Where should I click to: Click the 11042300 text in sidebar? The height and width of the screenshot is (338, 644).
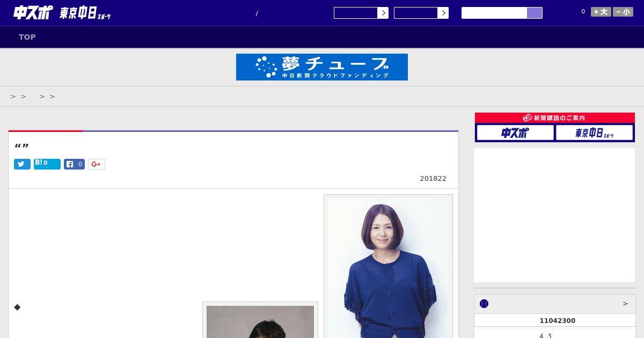557,321
